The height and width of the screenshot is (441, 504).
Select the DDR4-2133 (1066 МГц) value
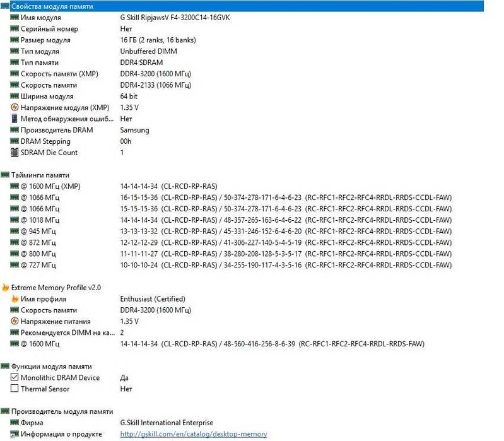click(156, 85)
